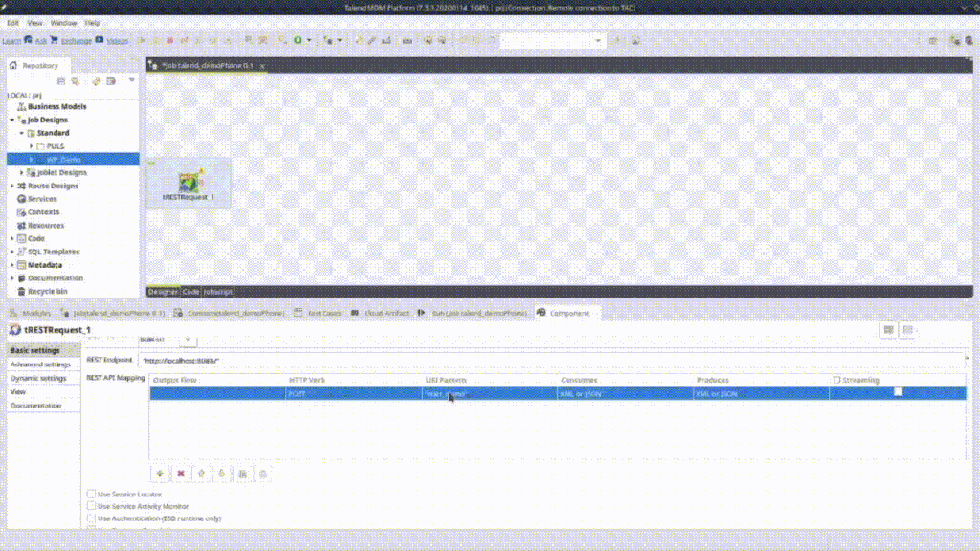Expand the Metadata node
The image size is (980, 551).
click(11, 265)
